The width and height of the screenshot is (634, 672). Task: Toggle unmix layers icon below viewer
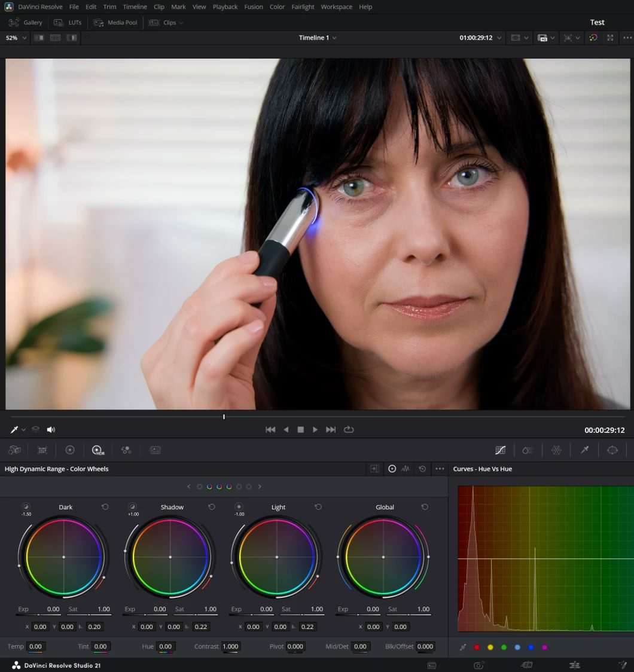click(35, 429)
